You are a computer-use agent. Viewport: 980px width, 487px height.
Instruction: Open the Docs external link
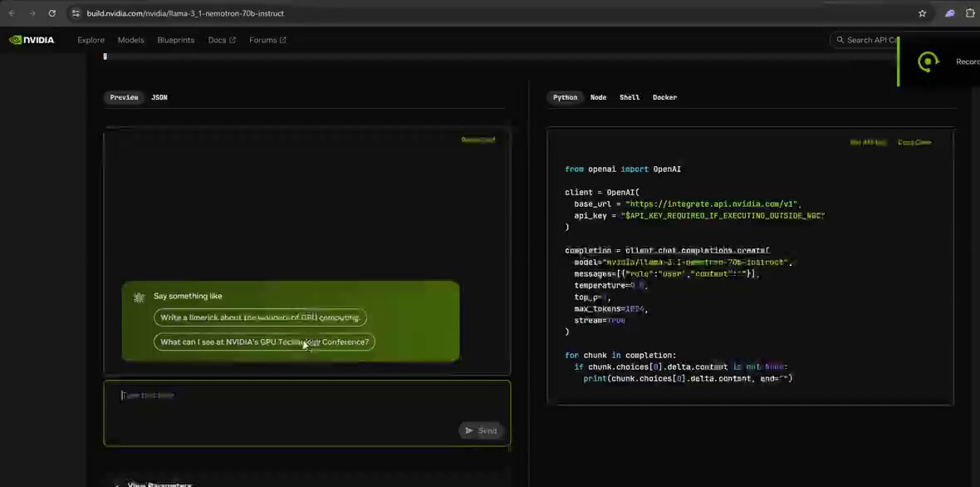click(x=221, y=40)
